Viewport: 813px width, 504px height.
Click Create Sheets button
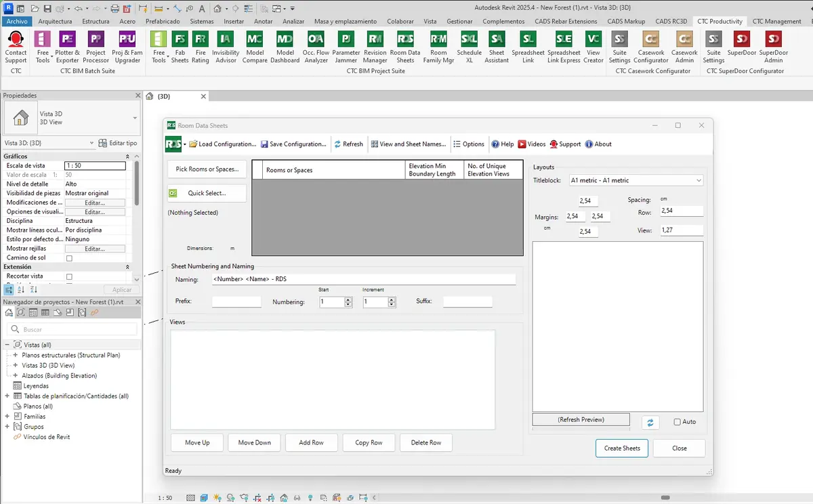pyautogui.click(x=622, y=448)
